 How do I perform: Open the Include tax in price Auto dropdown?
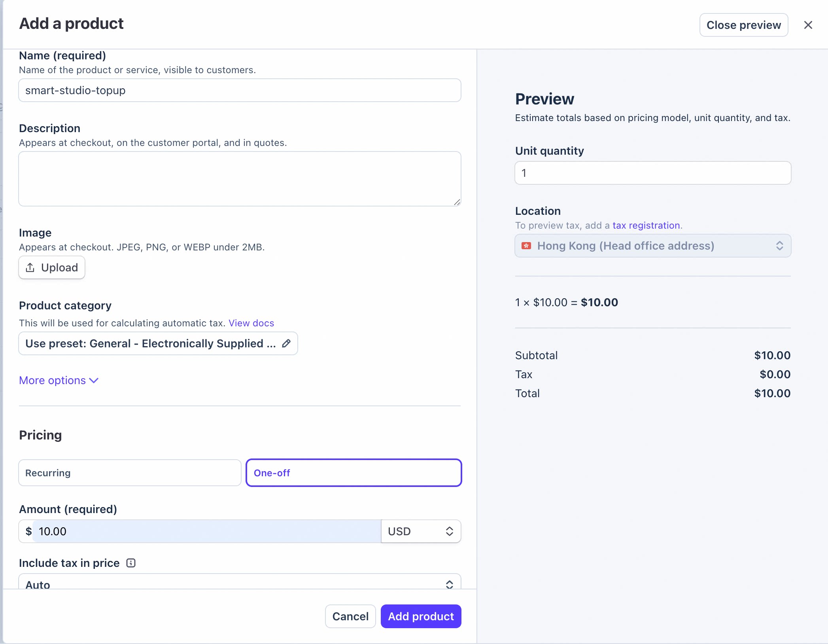pyautogui.click(x=240, y=582)
